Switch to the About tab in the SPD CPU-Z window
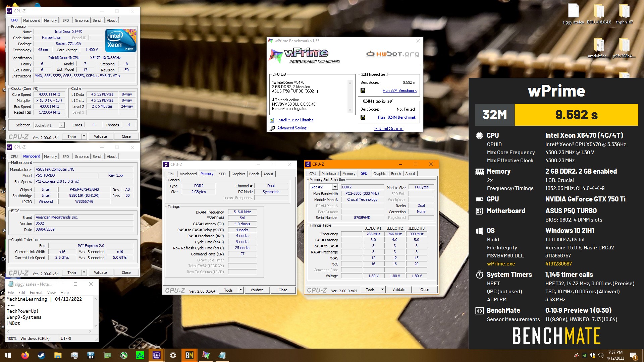Image resolution: width=644 pixels, height=362 pixels. click(x=410, y=174)
